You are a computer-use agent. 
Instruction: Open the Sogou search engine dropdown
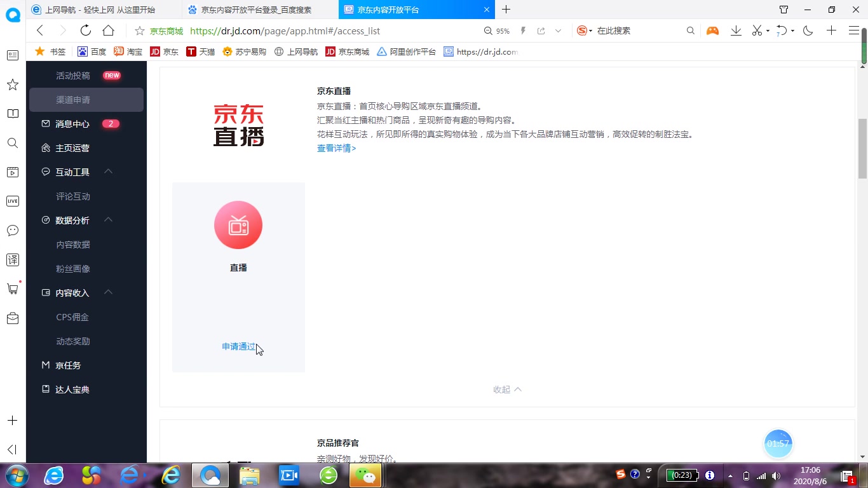click(584, 30)
